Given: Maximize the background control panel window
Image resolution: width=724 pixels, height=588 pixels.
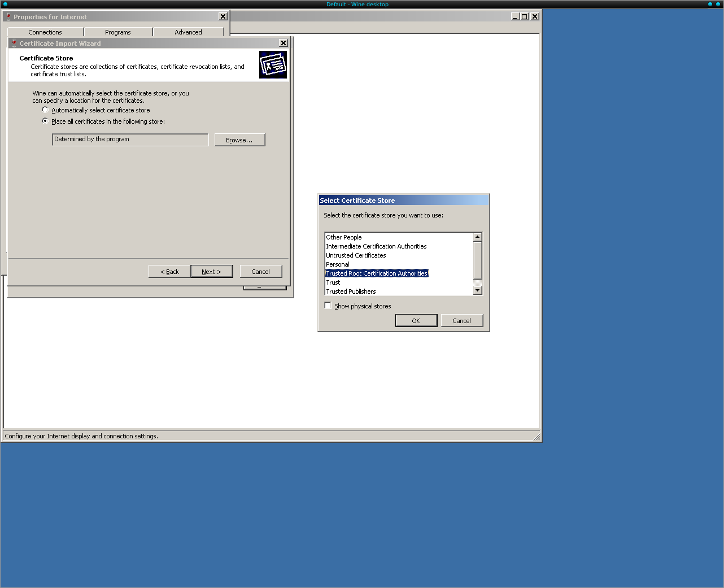Looking at the screenshot, I should click(525, 16).
